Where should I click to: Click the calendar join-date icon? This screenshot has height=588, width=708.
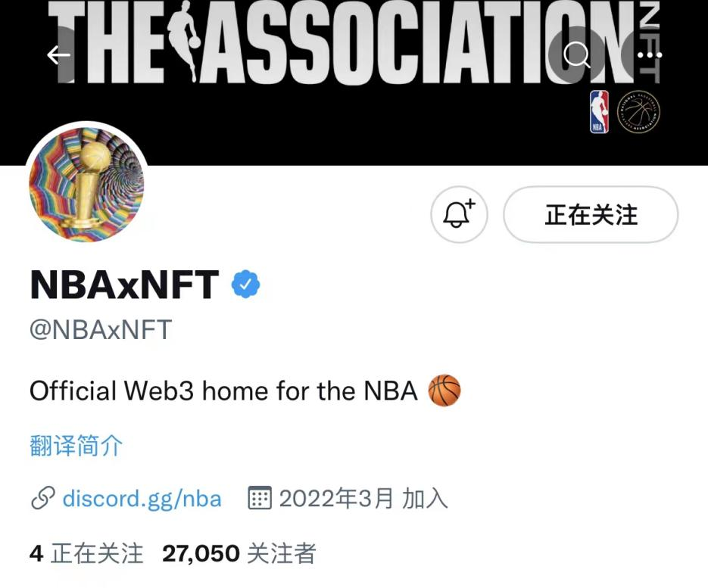(x=260, y=498)
